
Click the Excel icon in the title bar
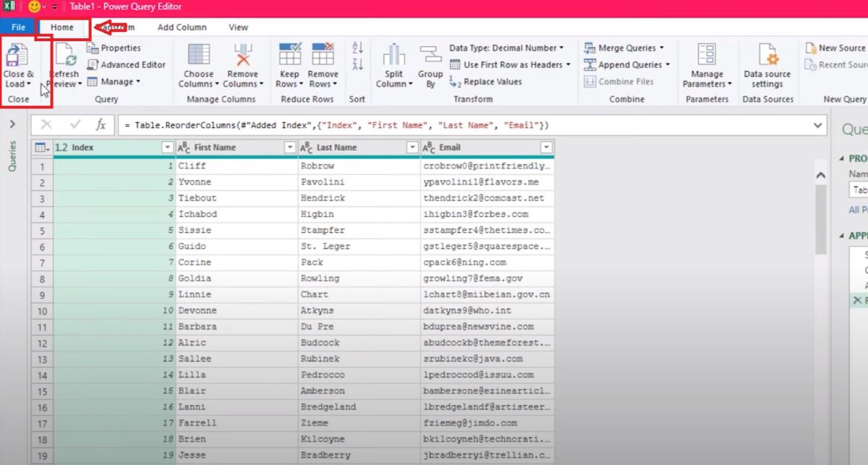[11, 7]
